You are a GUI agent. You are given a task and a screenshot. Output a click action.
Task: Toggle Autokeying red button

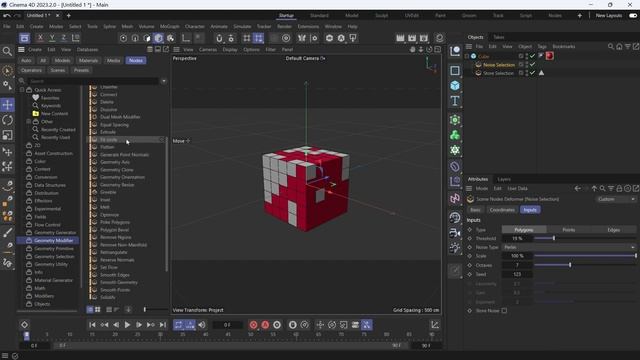pyautogui.click(x=265, y=325)
